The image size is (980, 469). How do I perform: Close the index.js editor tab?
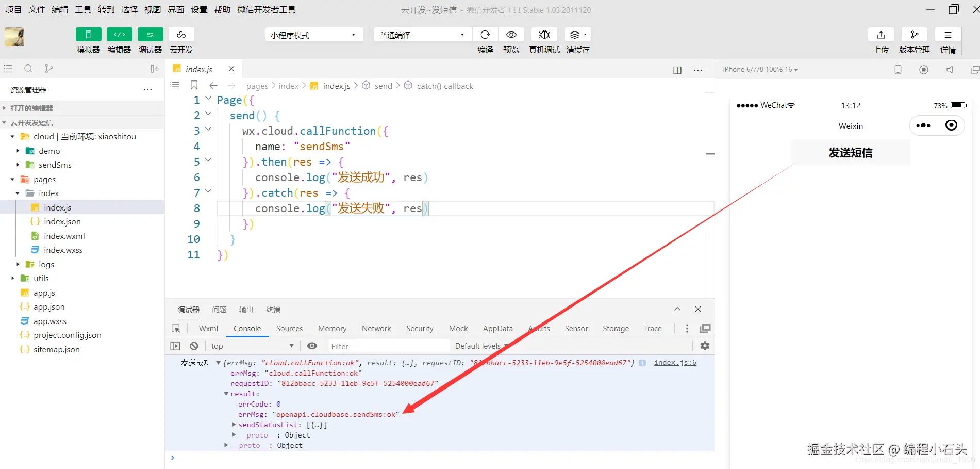point(231,69)
